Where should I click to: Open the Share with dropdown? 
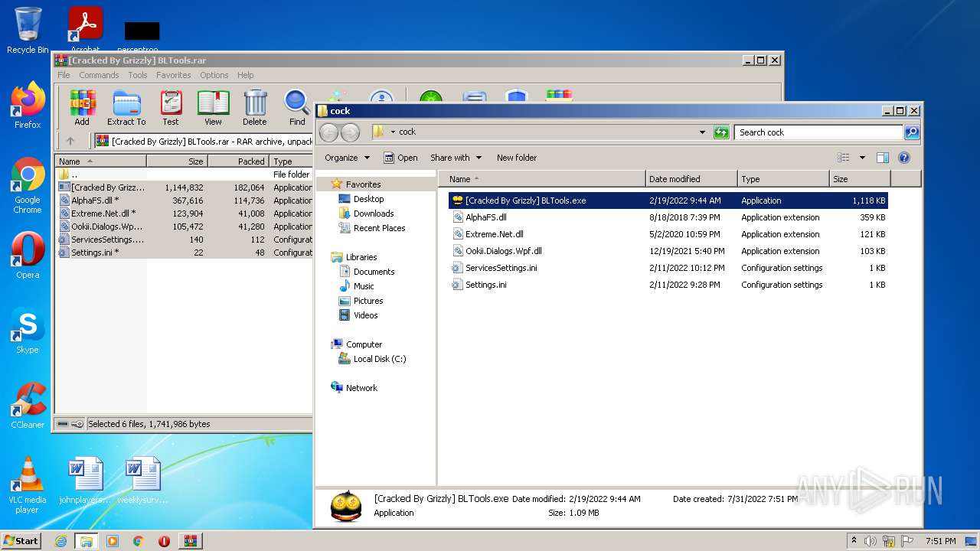456,158
